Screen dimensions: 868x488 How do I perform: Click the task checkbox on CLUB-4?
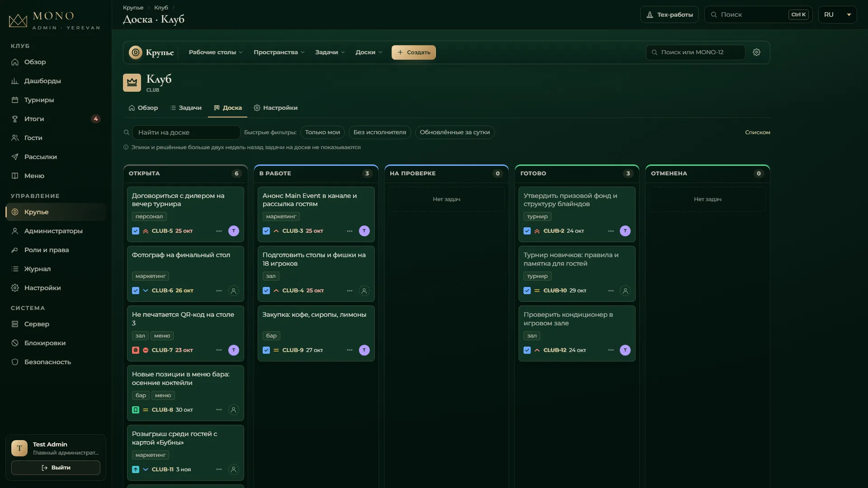[x=266, y=291]
